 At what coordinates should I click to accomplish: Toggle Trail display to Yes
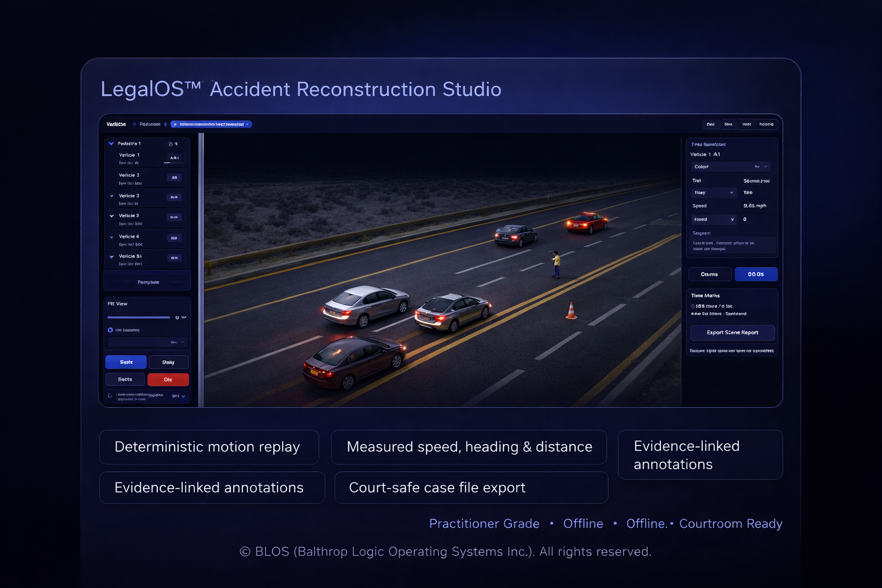click(750, 192)
